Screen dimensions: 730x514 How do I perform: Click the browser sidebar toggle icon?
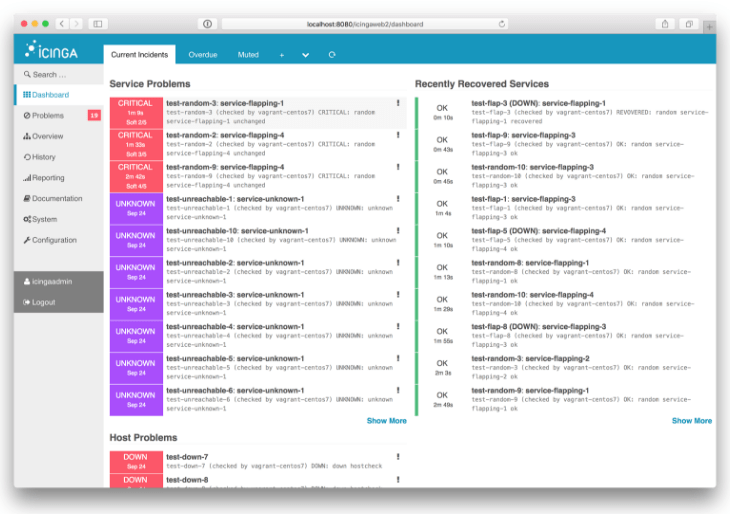click(x=98, y=23)
